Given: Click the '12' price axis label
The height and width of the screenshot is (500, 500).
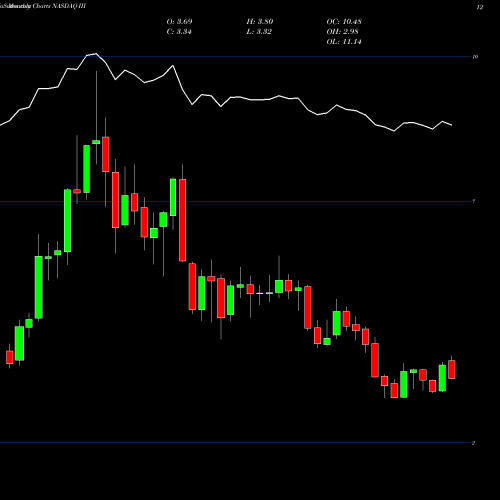Looking at the screenshot, I should pyautogui.click(x=480, y=7).
